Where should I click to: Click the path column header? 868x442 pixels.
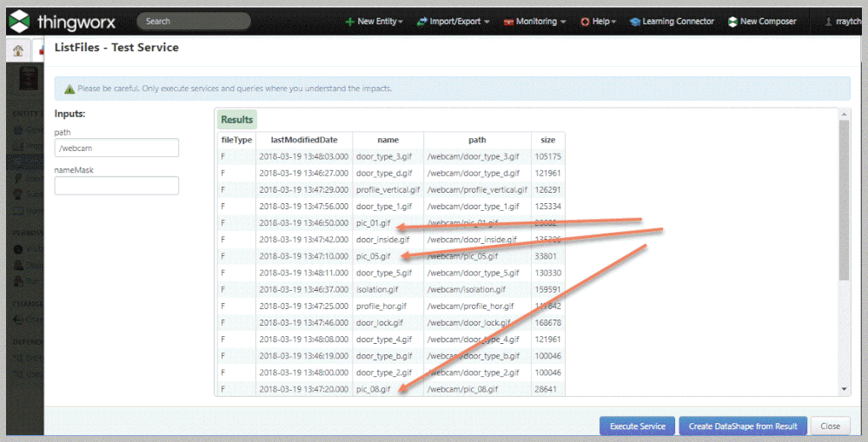coord(477,140)
